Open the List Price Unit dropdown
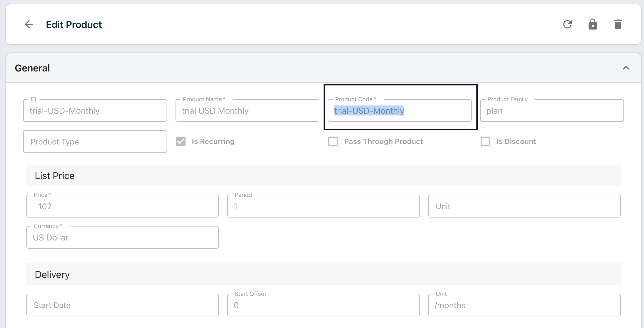Screen dimensions: 644x328 [524, 206]
